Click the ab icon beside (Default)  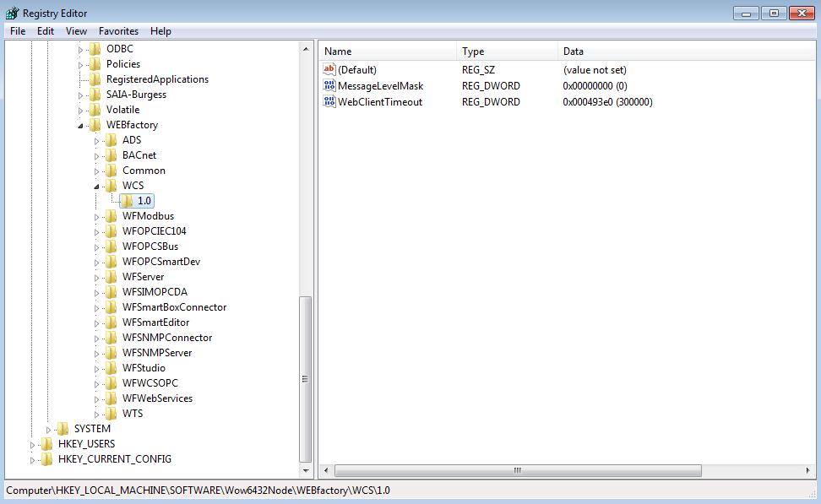[x=329, y=69]
